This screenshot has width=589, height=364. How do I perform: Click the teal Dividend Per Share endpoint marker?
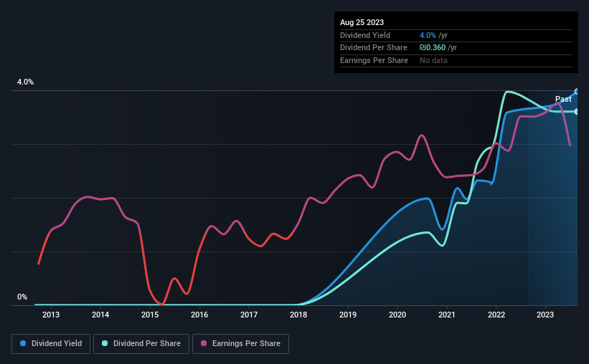577,112
